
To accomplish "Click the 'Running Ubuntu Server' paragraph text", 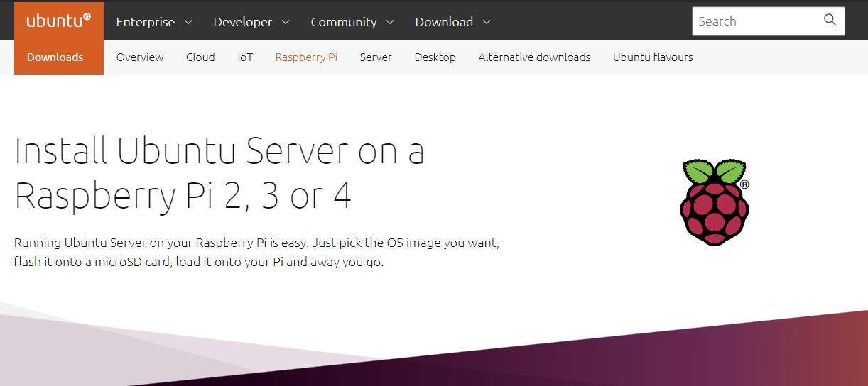I will pyautogui.click(x=257, y=252).
